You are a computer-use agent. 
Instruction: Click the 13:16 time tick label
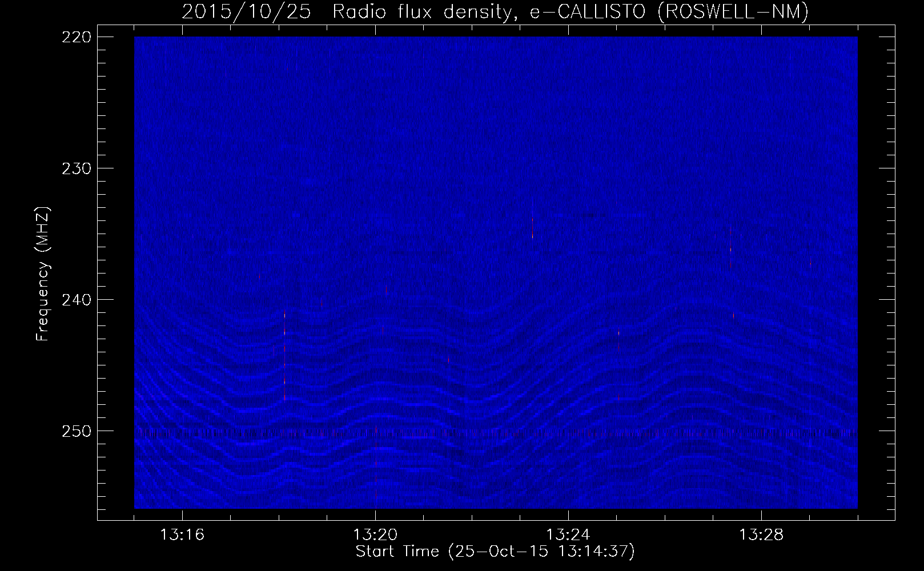tap(182, 535)
